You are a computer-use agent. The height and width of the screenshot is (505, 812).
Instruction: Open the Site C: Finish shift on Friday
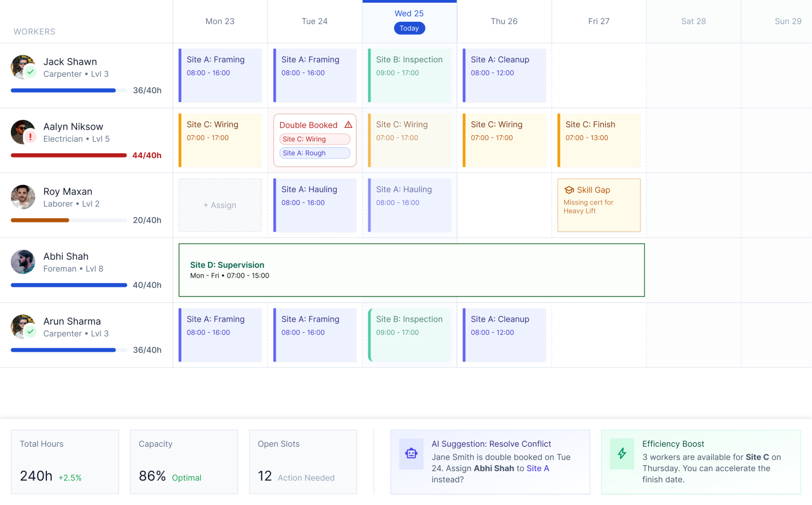pyautogui.click(x=599, y=140)
